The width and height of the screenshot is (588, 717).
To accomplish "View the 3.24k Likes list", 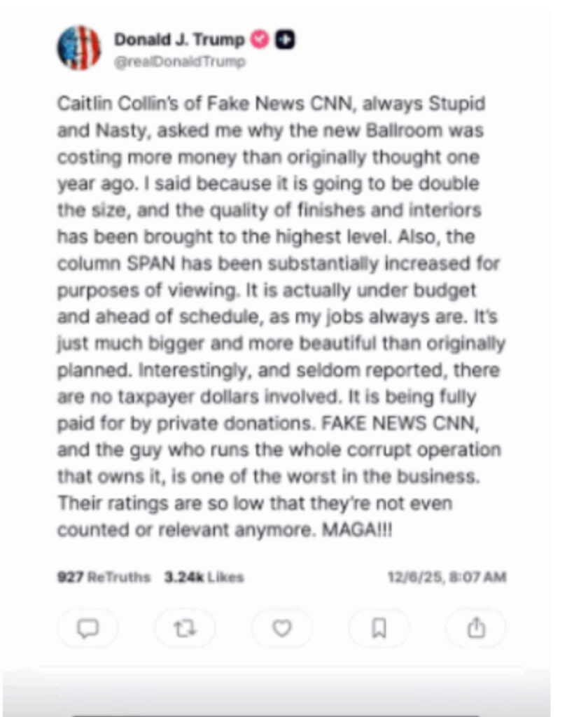I will tap(204, 577).
